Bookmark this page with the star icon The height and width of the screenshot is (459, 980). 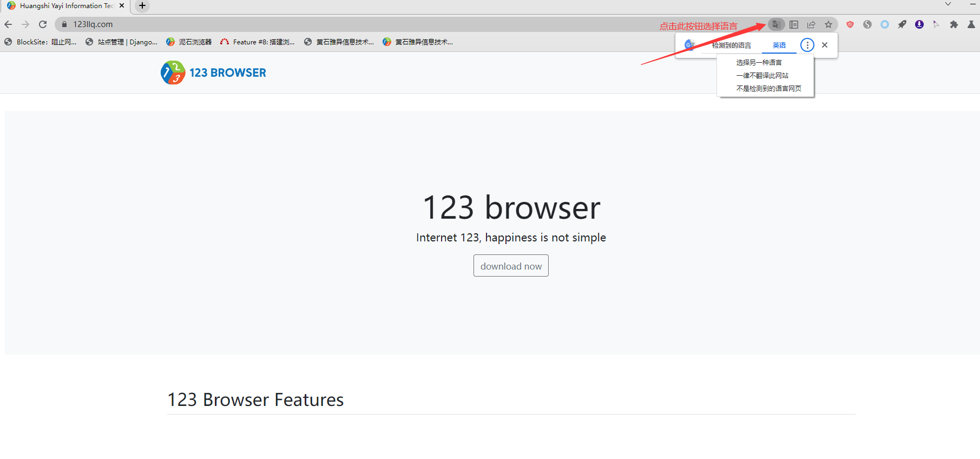tap(828, 24)
